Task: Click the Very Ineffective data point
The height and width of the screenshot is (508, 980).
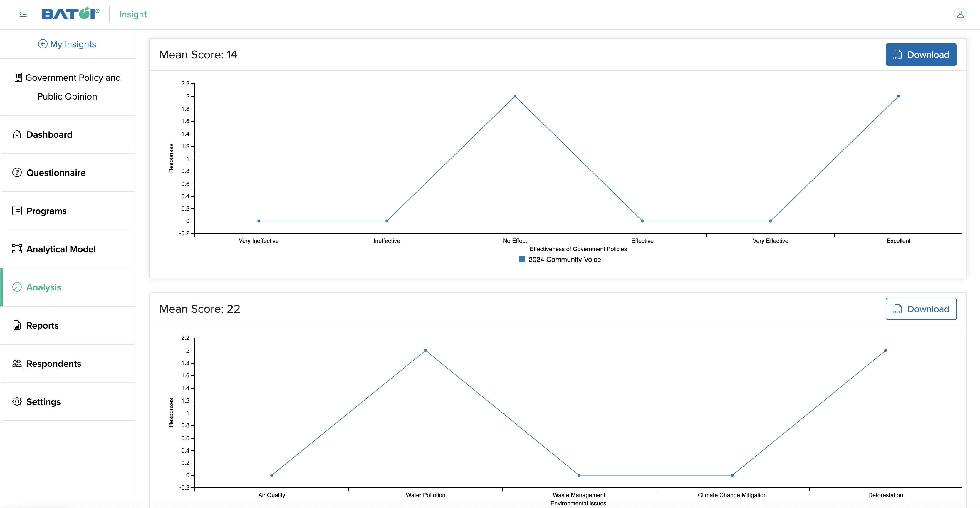Action: 259,221
